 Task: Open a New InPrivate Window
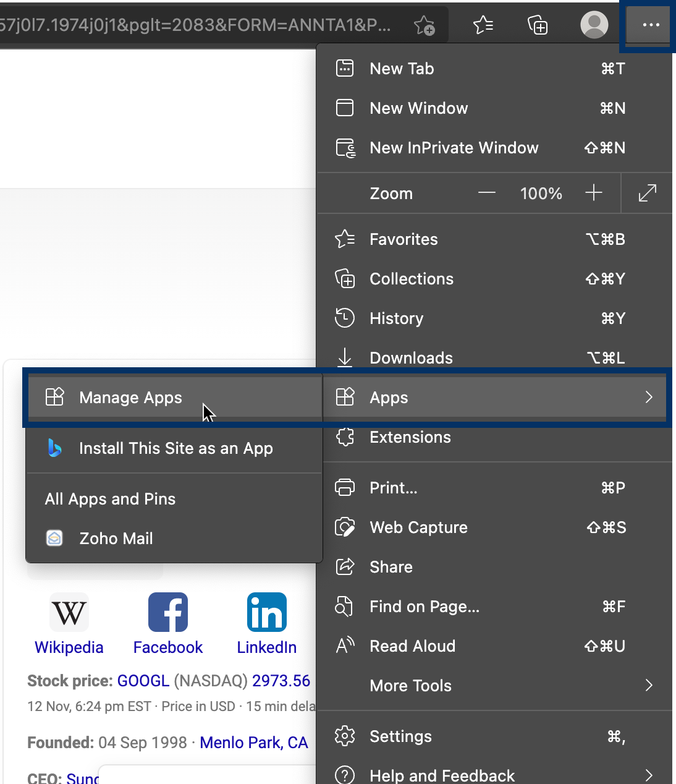pyautogui.click(x=494, y=148)
